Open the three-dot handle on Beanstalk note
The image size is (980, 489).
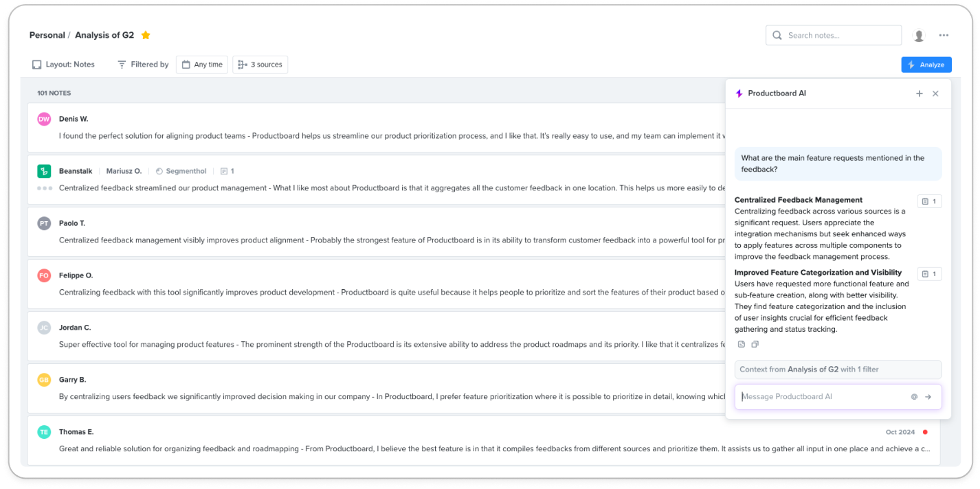[44, 188]
